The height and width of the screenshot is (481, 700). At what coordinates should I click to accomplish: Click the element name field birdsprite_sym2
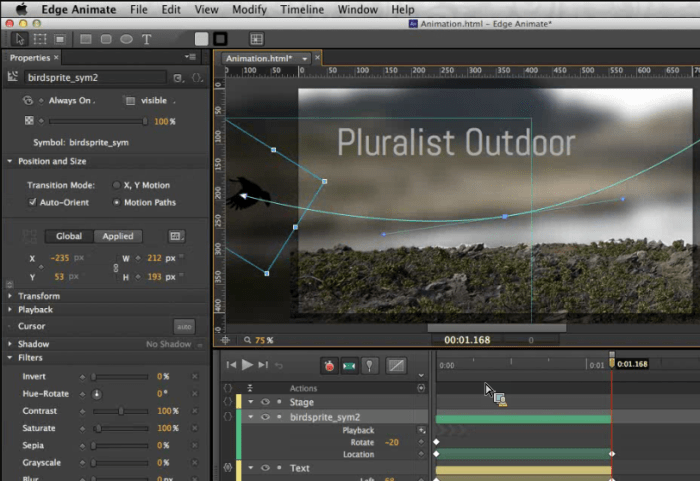click(95, 77)
